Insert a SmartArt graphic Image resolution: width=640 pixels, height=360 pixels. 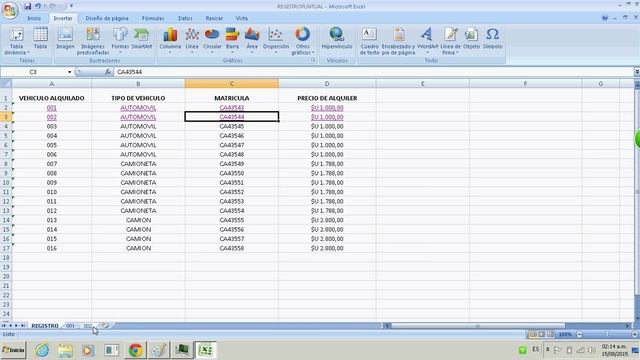(142, 39)
